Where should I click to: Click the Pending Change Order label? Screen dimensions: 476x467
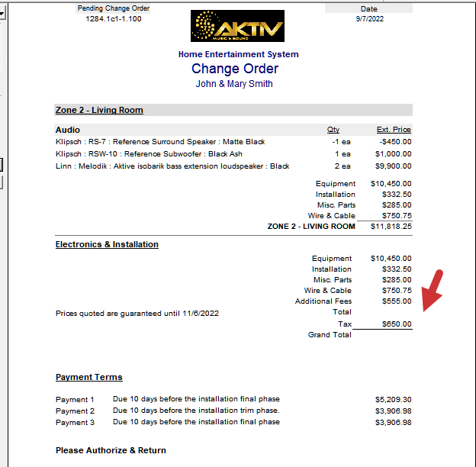(113, 8)
